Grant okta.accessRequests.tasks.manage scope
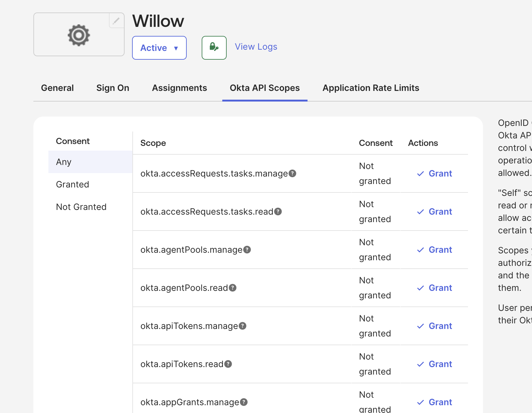532x413 pixels. 435,173
